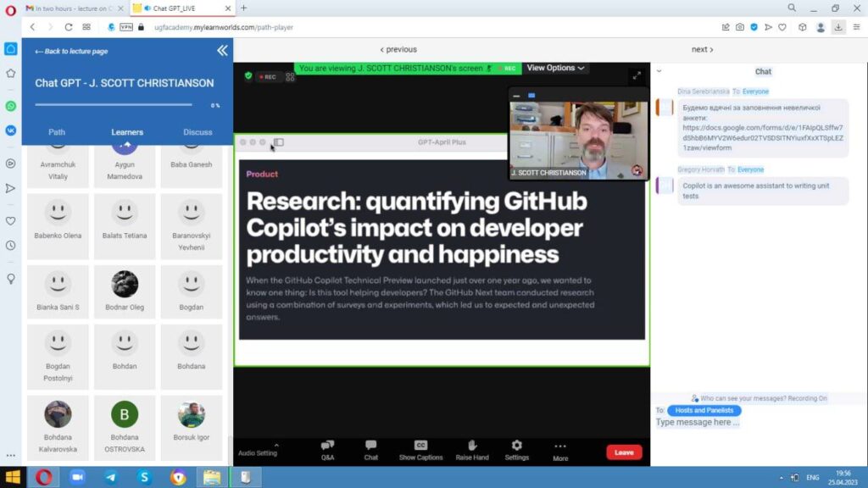The width and height of the screenshot is (868, 488).
Task: Open learner Bohdana OSTROVSKA's B avatar
Action: click(x=125, y=413)
